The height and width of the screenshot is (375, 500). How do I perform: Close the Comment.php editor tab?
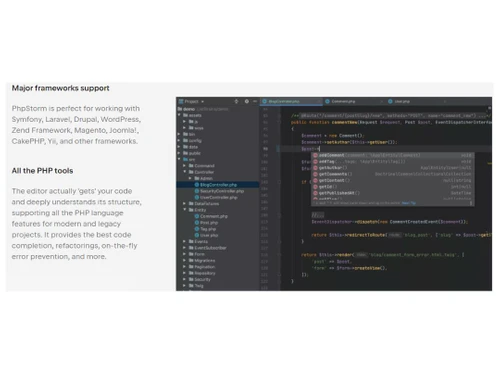(x=381, y=101)
